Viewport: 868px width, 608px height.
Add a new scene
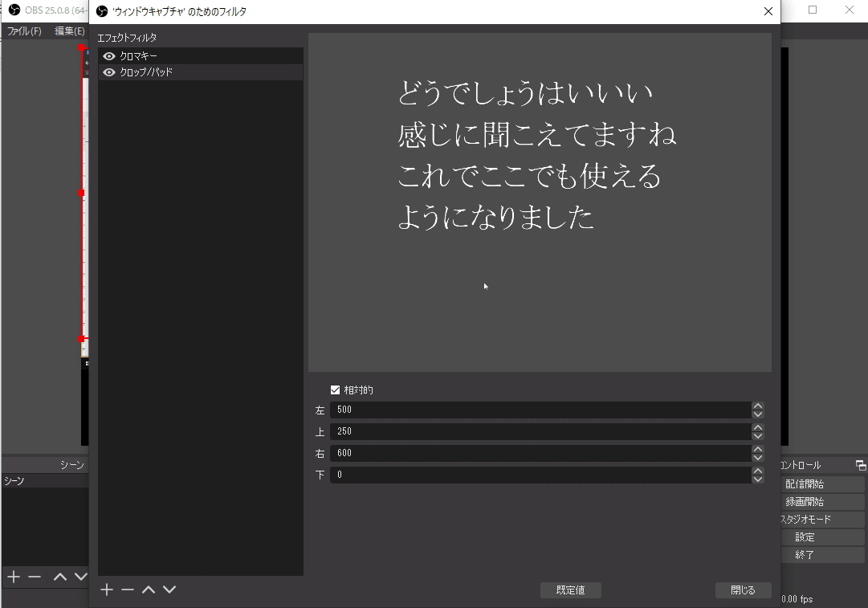click(12, 576)
